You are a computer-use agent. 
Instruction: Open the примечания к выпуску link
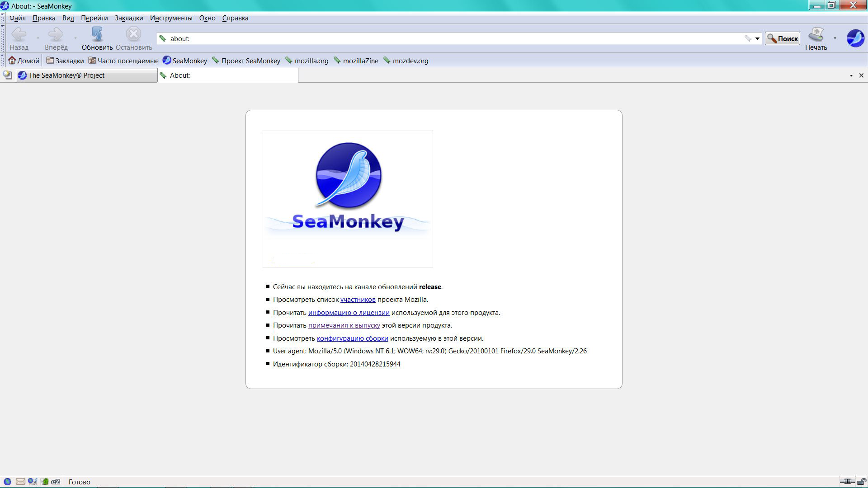pos(344,325)
